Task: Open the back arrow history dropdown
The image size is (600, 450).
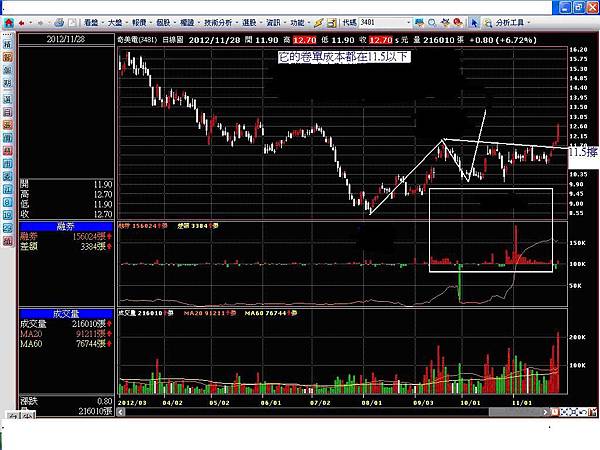Action: pos(30,23)
